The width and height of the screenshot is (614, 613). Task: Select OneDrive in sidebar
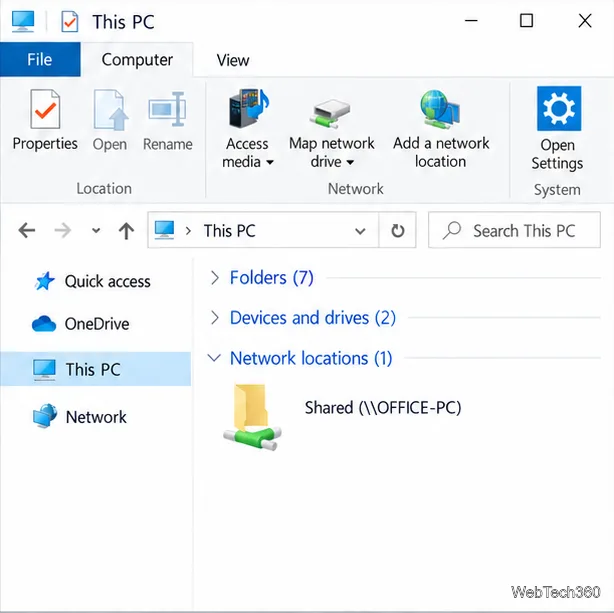(96, 324)
